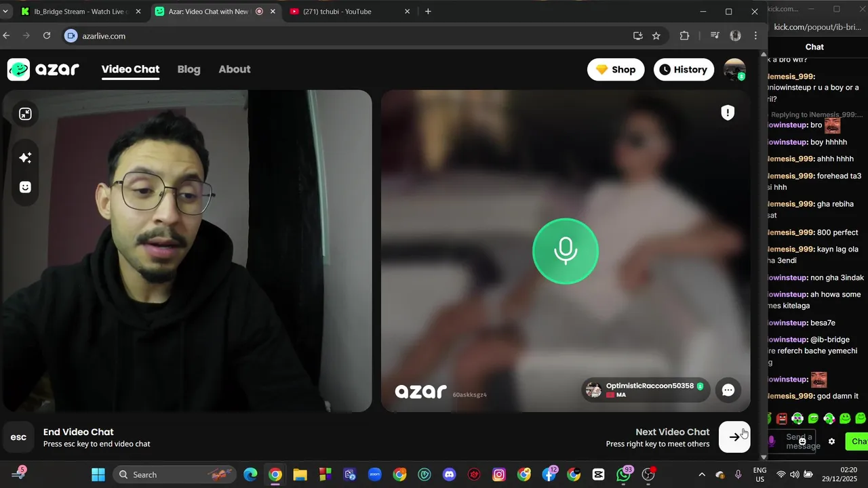The image size is (868, 488).
Task: Open the Blog nav link
Action: pyautogui.click(x=189, y=69)
